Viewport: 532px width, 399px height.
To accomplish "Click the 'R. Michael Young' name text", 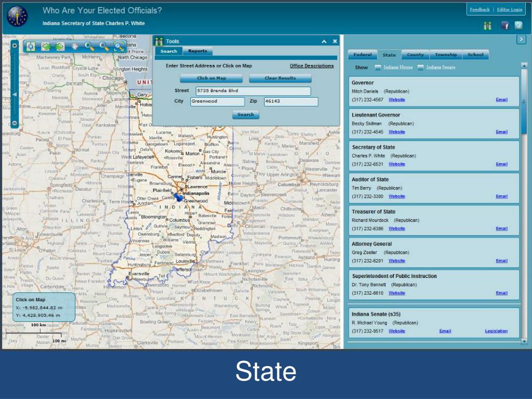I will 369,323.
